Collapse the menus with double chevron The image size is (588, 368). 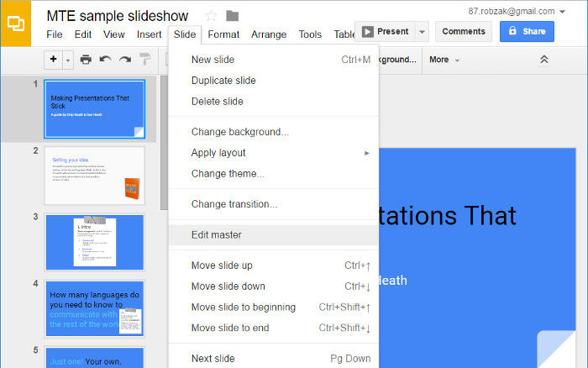pos(544,60)
